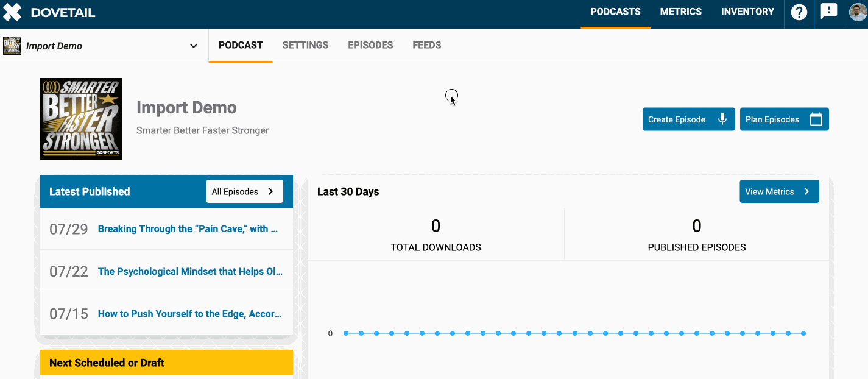Go to Metrics in top navigation
The height and width of the screenshot is (379, 868).
(680, 12)
